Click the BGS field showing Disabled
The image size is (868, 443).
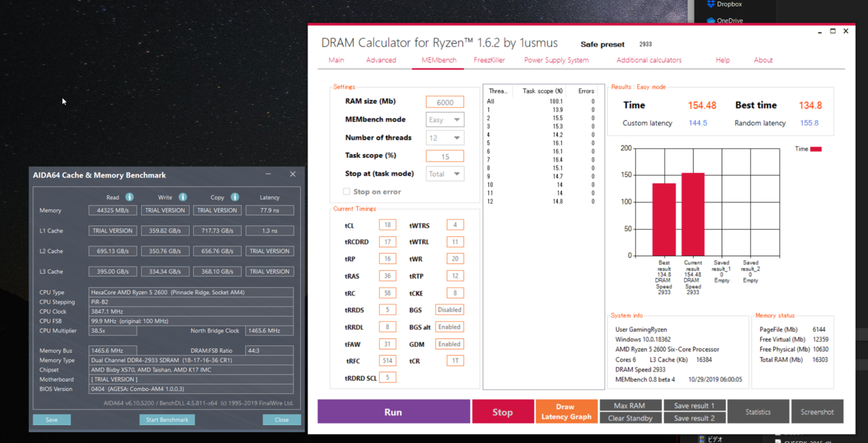click(x=449, y=310)
